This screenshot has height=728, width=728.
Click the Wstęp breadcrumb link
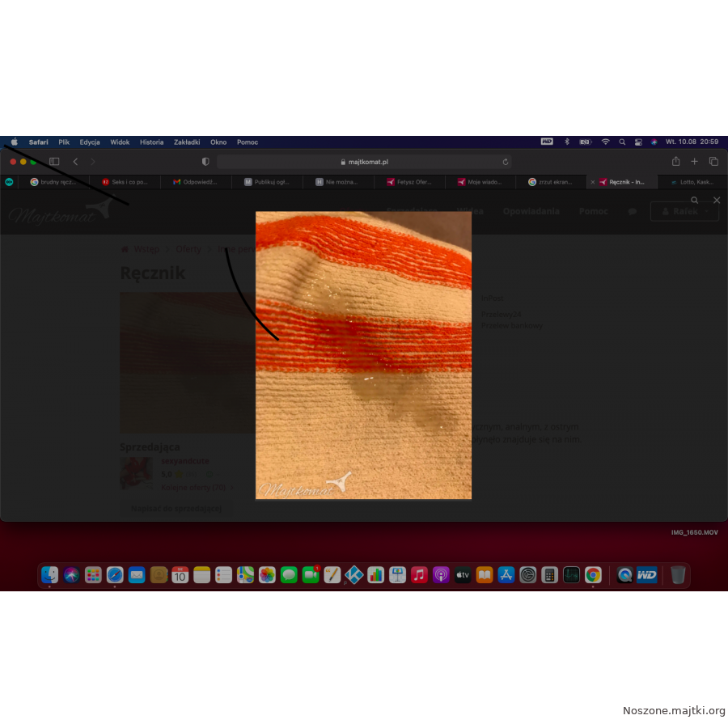pos(146,249)
